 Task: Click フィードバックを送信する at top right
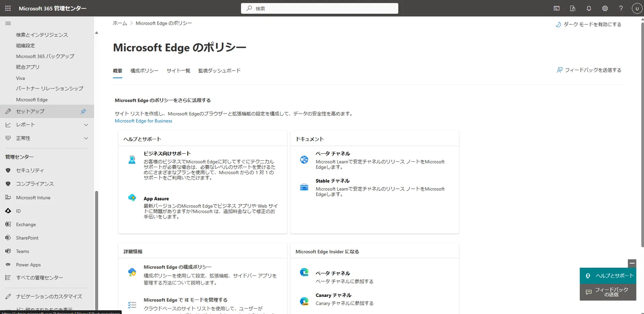pyautogui.click(x=589, y=70)
